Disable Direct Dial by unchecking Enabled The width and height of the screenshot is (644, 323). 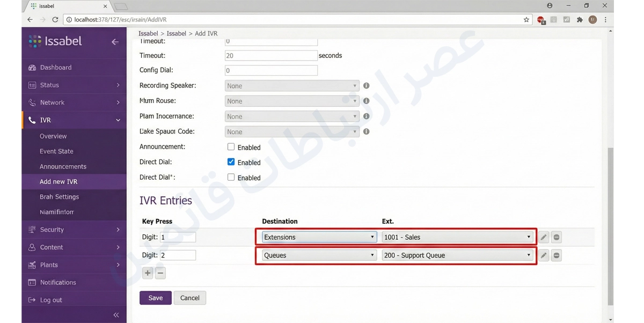pos(230,161)
